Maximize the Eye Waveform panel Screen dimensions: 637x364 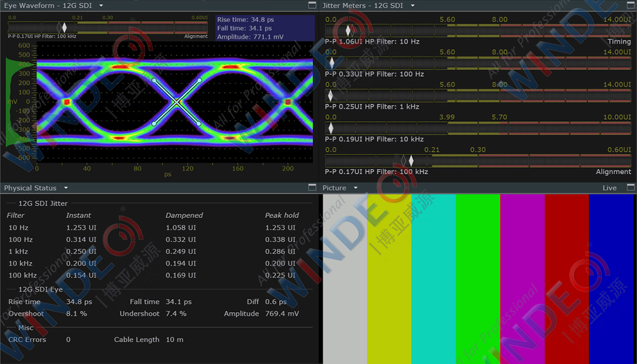(x=312, y=5)
